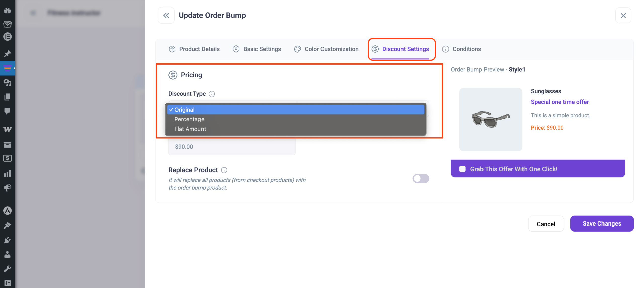Click the double-chevron back arrow
This screenshot has width=644, height=288.
click(166, 15)
